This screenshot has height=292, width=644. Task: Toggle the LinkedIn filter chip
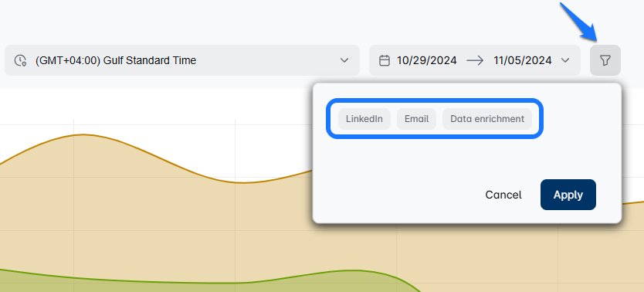click(364, 119)
